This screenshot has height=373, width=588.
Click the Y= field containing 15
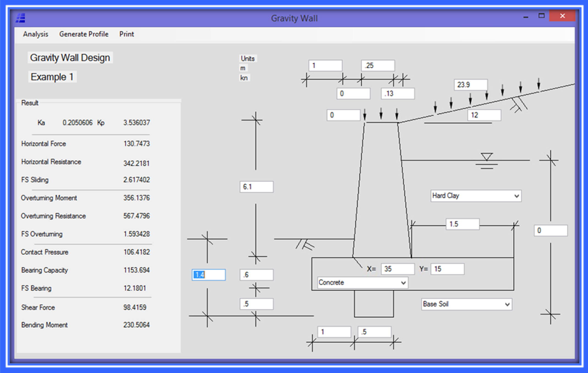click(447, 269)
